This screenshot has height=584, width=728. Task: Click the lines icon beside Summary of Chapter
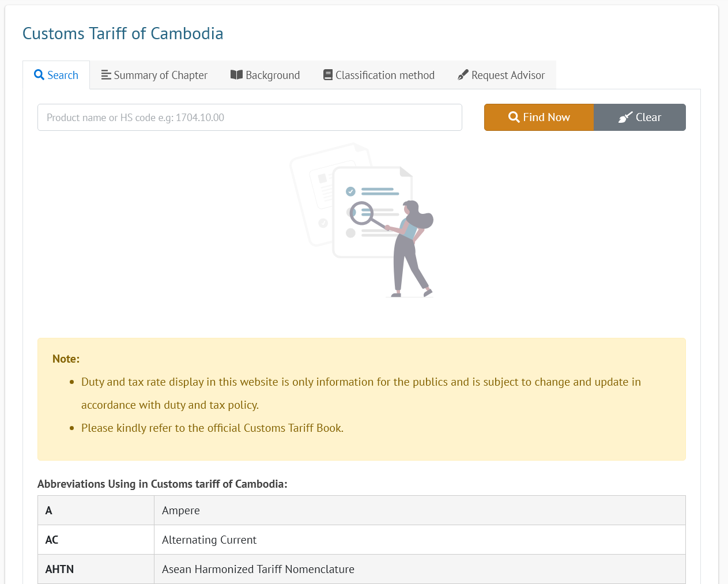[x=106, y=75]
